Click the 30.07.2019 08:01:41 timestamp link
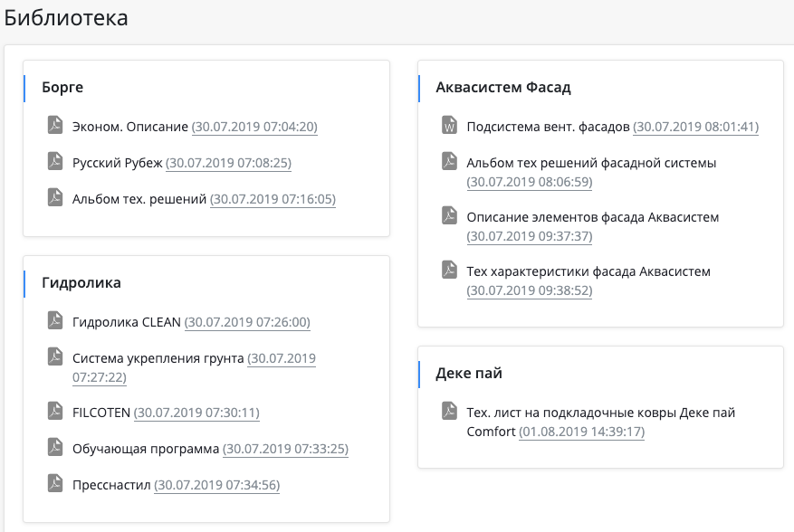The image size is (794, 532). 695,127
